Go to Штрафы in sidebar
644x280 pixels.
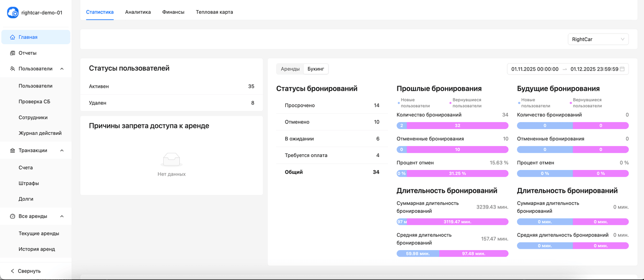[x=29, y=183]
